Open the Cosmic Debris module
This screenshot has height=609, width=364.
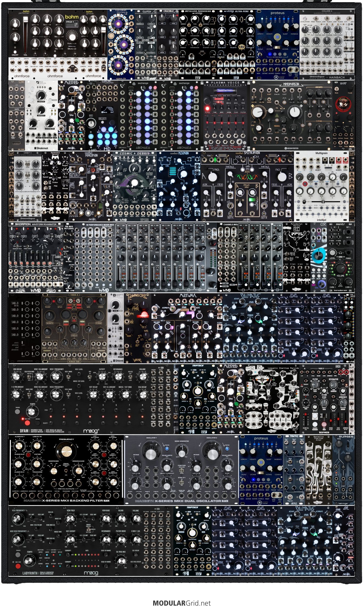coord(135,186)
